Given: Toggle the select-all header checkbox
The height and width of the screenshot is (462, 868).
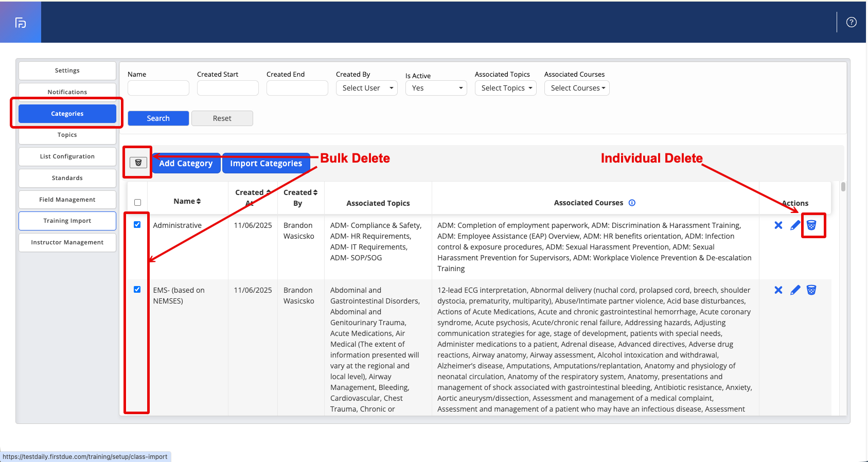Looking at the screenshot, I should (x=137, y=203).
